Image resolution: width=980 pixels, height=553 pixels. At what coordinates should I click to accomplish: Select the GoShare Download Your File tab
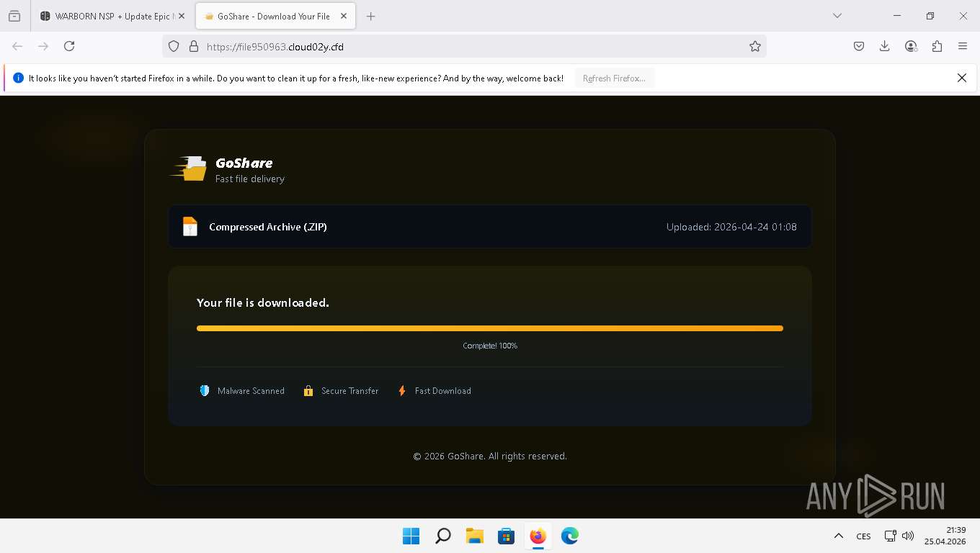275,16
